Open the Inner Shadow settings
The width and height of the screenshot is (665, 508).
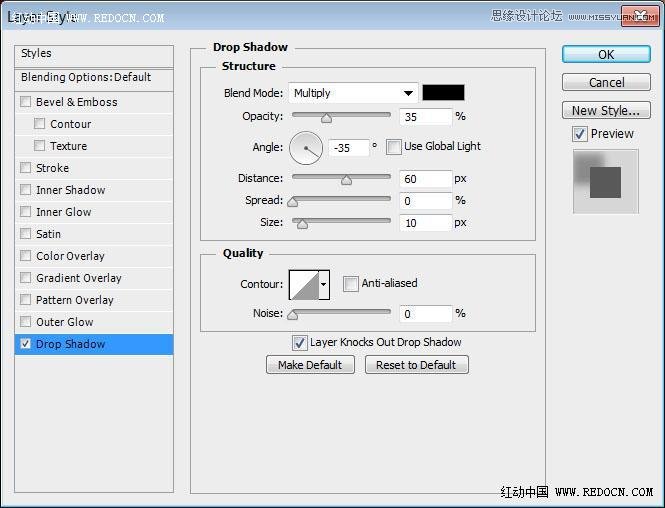[x=70, y=190]
